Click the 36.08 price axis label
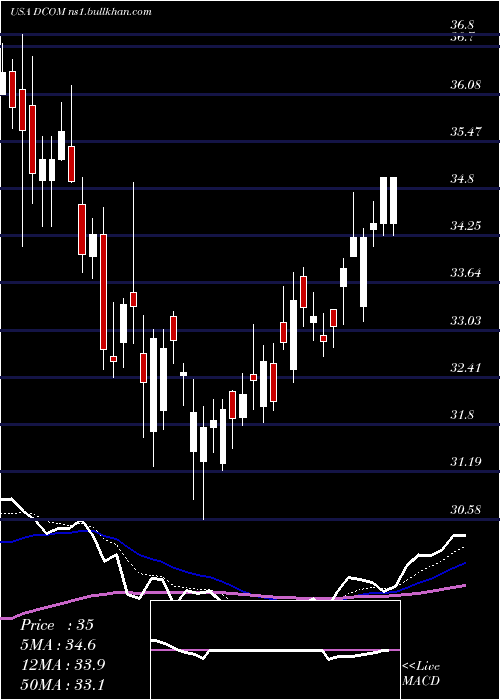500x700 pixels. [466, 84]
